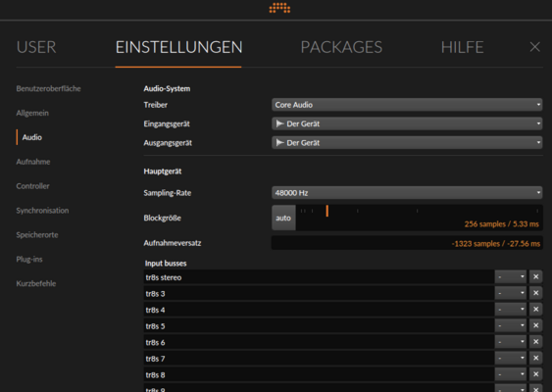Image resolution: width=552 pixels, height=392 pixels.
Task: Remove the tr8s 4 bus entry
Action: pos(535,310)
